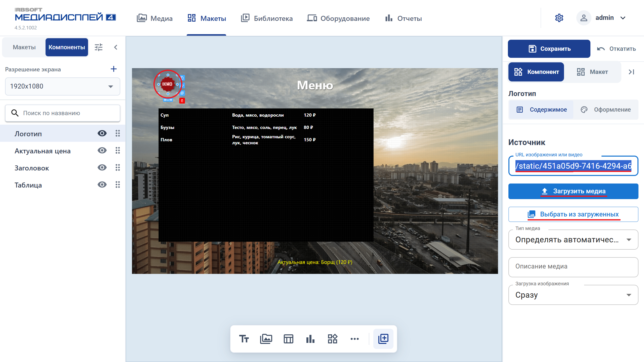Screen dimensions: 644x362
Task: Open the Медиа menu
Action: pyautogui.click(x=154, y=18)
